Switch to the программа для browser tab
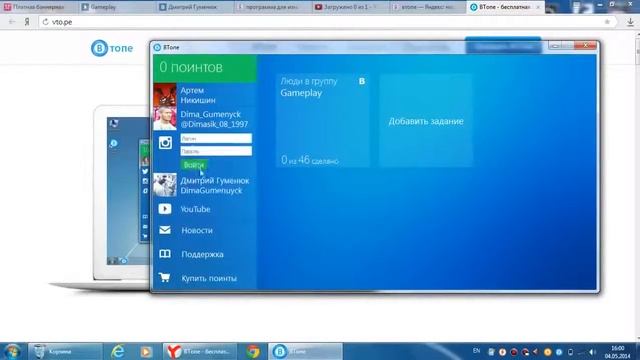Viewport: 640px width, 360px height. coord(273,7)
